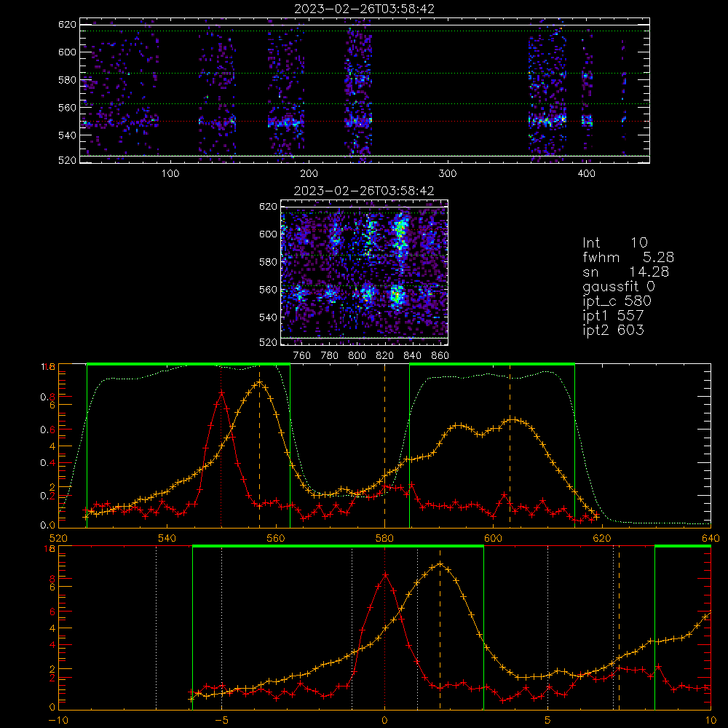Screen dimensions: 728x728
Task: Click the 760 x-axis label of the square image
Action: [302, 356]
